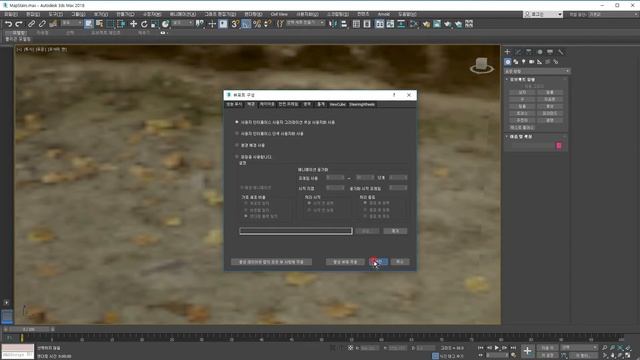Image resolution: width=640 pixels, height=360 pixels.
Task: Click the time slider handle
Action: point(30,329)
